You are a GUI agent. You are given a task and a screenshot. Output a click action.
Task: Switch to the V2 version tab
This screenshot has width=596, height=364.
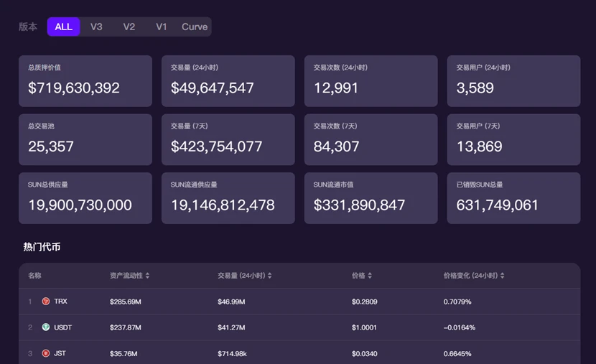coord(129,27)
